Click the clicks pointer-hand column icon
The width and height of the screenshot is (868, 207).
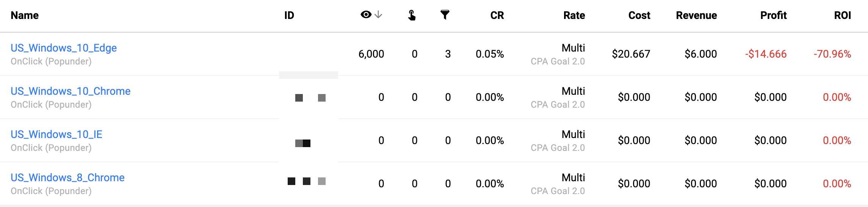(x=412, y=15)
